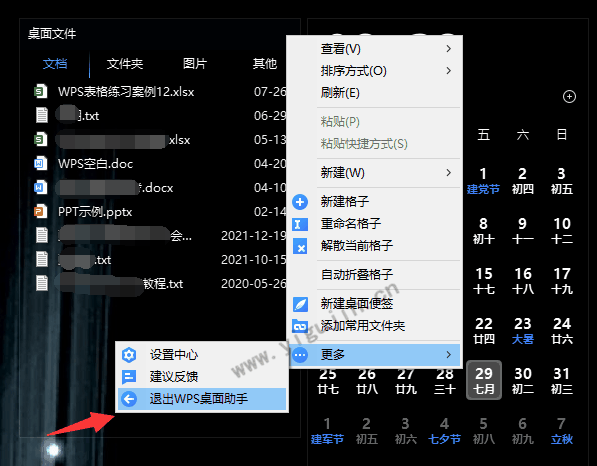The width and height of the screenshot is (597, 466).
Task: Select calendar day 8 初十
Action: 484,230
